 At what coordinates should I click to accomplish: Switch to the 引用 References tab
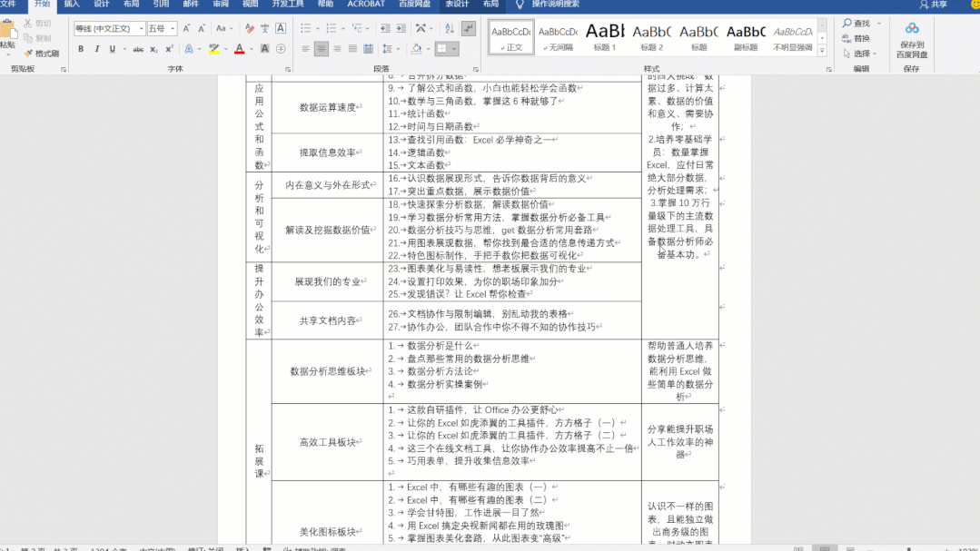tap(161, 5)
